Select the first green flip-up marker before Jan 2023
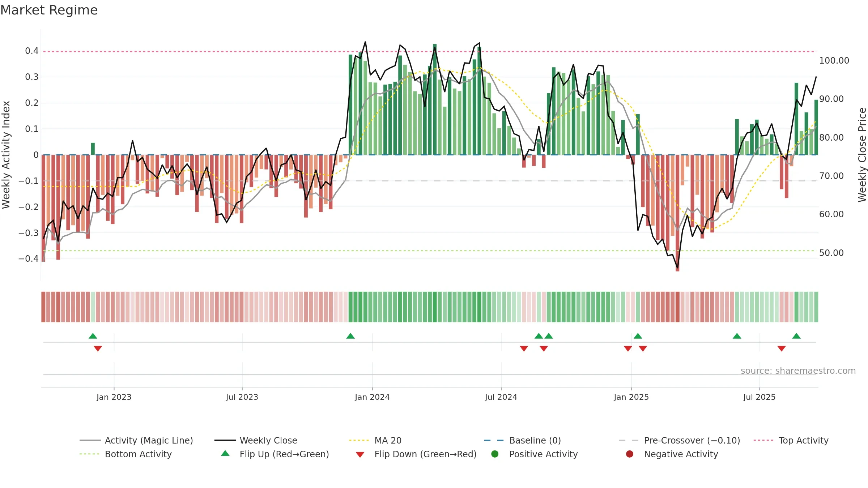The width and height of the screenshot is (868, 488). pos(93,336)
